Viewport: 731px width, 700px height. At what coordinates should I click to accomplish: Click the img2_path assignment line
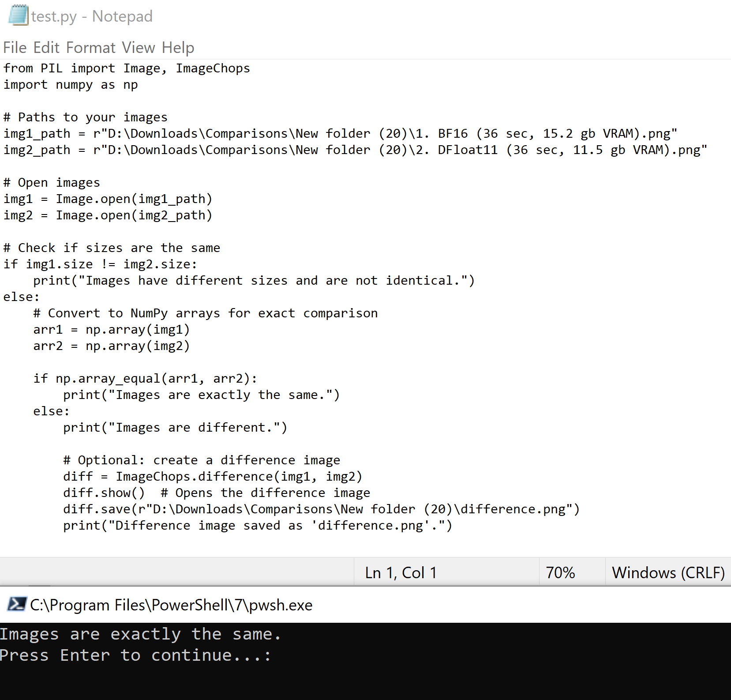pos(355,150)
